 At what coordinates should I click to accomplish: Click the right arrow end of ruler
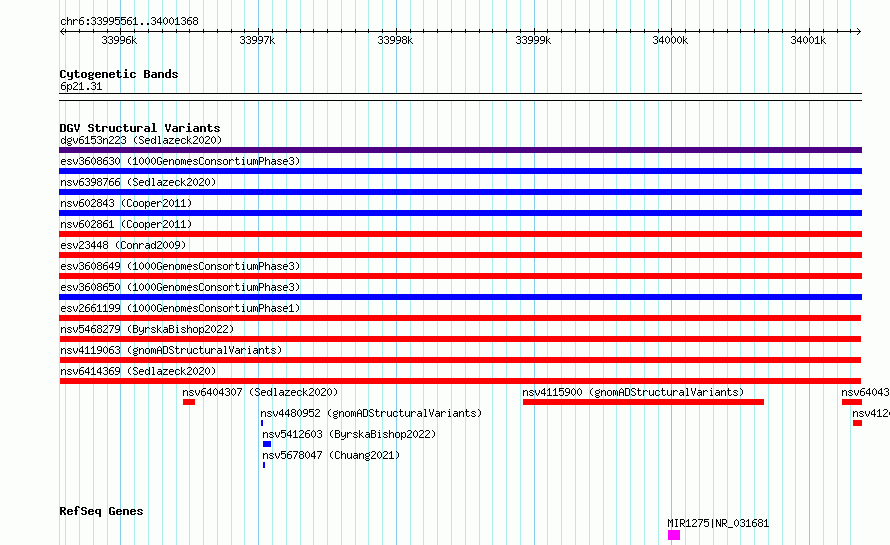858,31
